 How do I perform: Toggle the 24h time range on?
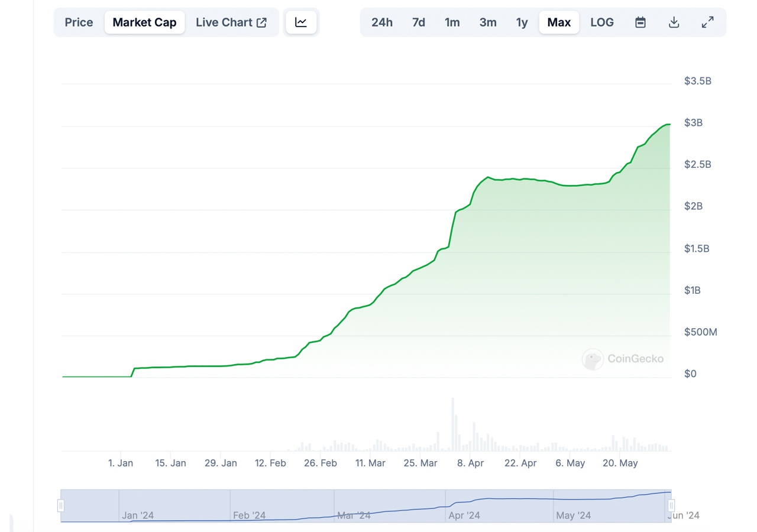tap(382, 22)
